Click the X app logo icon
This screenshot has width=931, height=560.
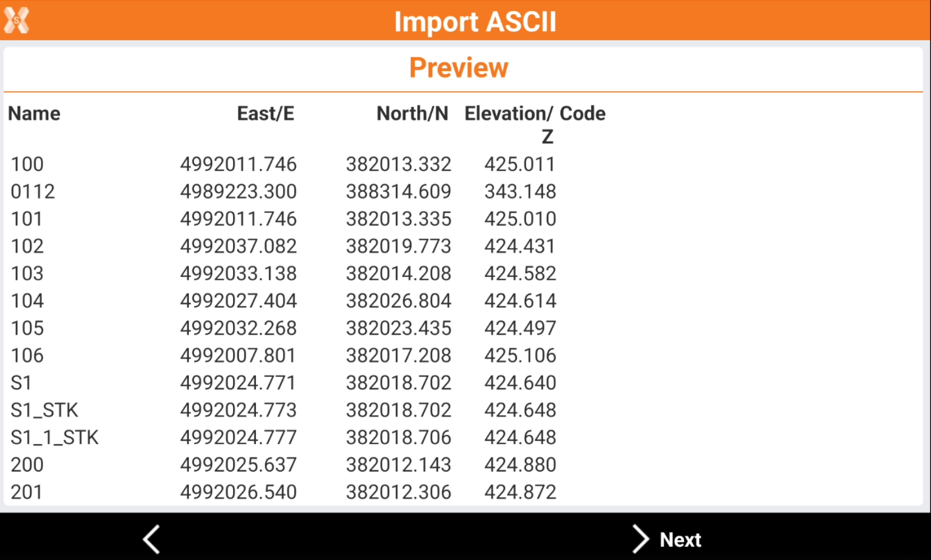tap(16, 20)
